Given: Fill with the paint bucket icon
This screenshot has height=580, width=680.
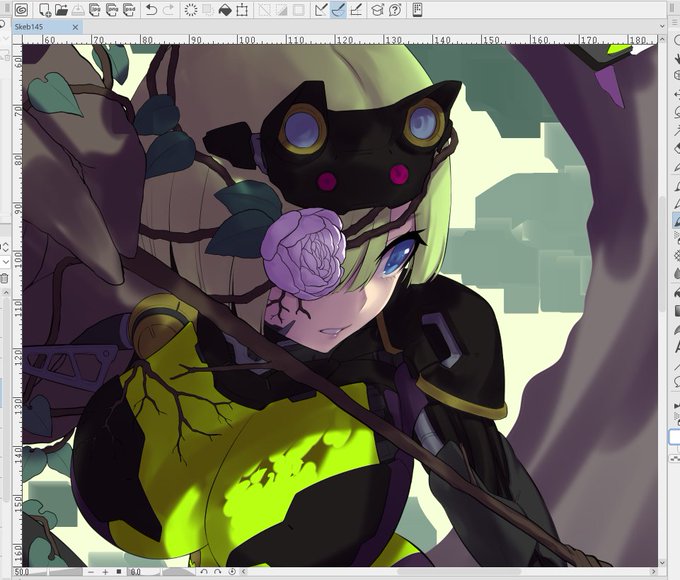Looking at the screenshot, I should (x=225, y=10).
